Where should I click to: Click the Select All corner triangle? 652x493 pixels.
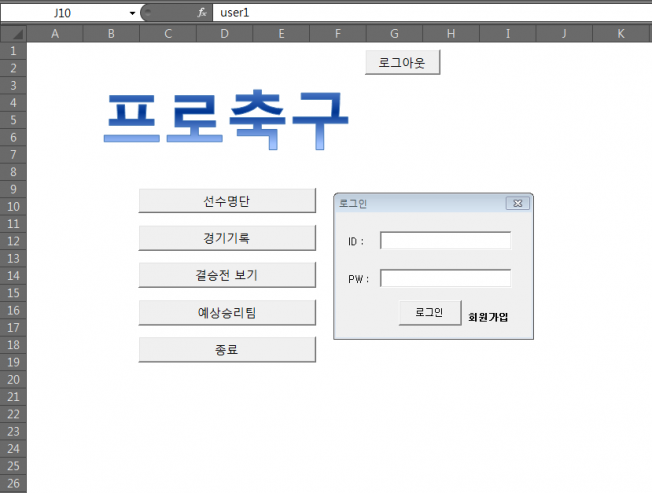click(14, 34)
